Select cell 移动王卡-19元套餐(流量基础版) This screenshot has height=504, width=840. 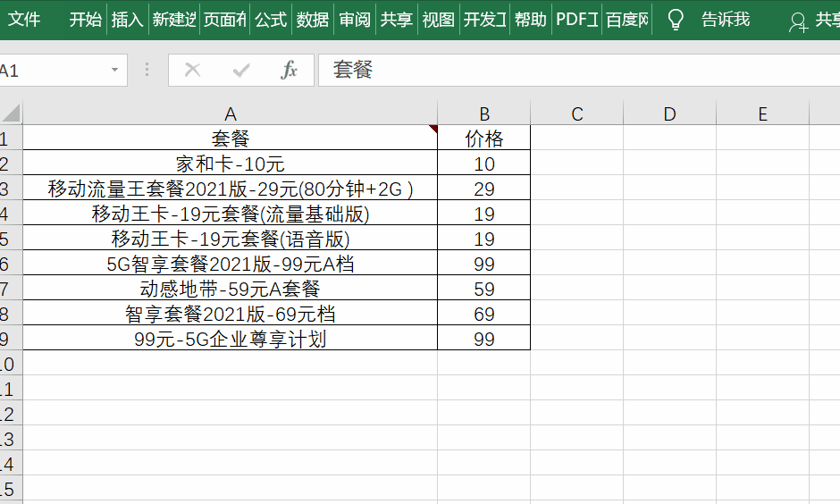[231, 214]
